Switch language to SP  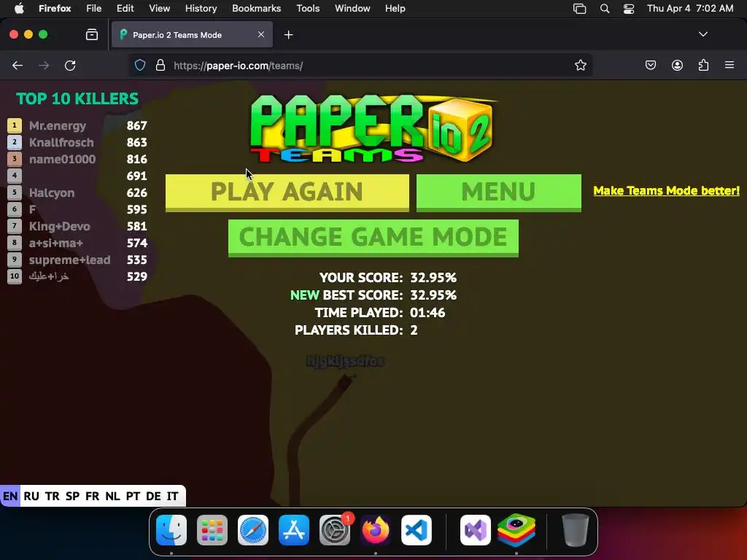pyautogui.click(x=72, y=496)
